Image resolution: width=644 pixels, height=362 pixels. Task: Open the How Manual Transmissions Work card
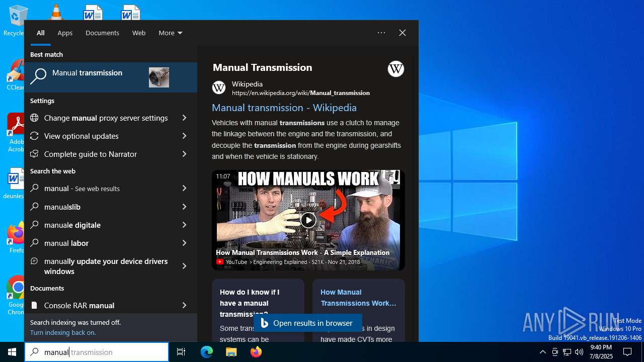coord(359,310)
